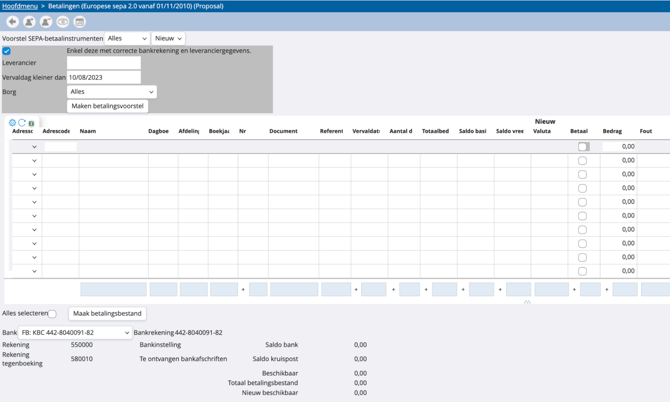The height and width of the screenshot is (402, 670).
Task: Click the calendar icon in the toolbar
Action: (x=79, y=22)
